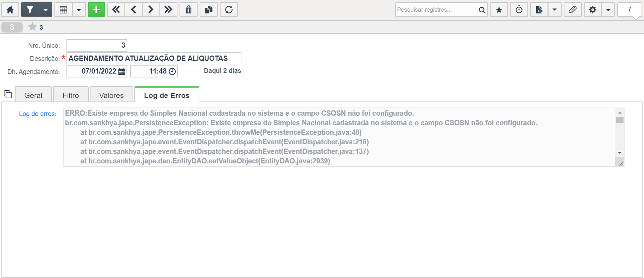
Task: Open the settings gear dropdown arrow
Action: tap(608, 10)
